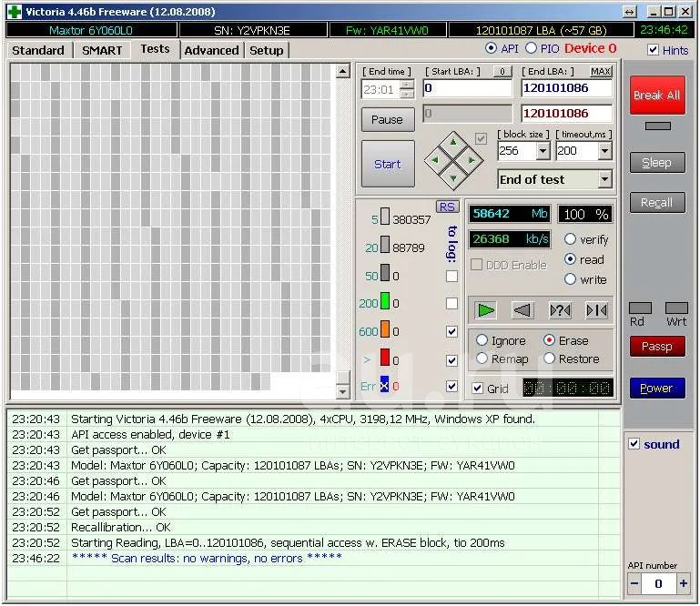This screenshot has width=700, height=606.
Task: Toggle log checkbox for red slow blocks
Action: (451, 360)
